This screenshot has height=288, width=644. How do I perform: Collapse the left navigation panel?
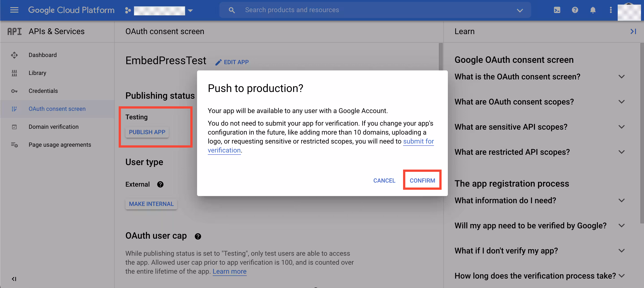(x=14, y=279)
